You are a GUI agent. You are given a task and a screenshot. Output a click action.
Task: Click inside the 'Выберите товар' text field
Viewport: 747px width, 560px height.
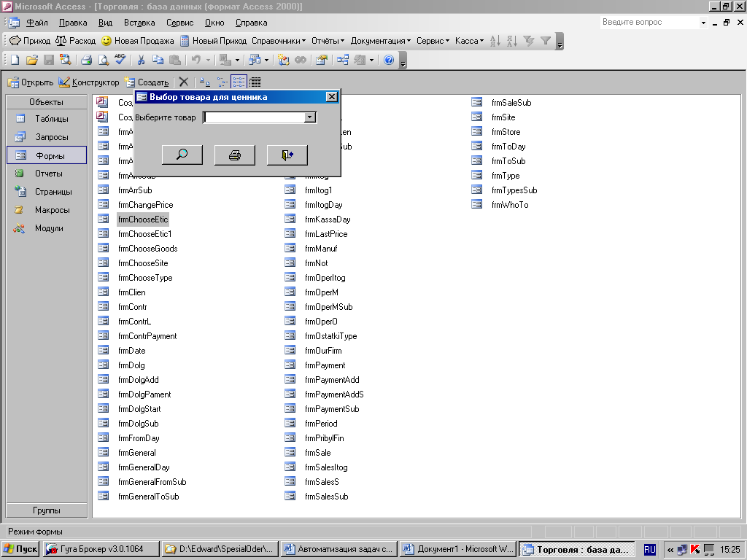coord(255,117)
